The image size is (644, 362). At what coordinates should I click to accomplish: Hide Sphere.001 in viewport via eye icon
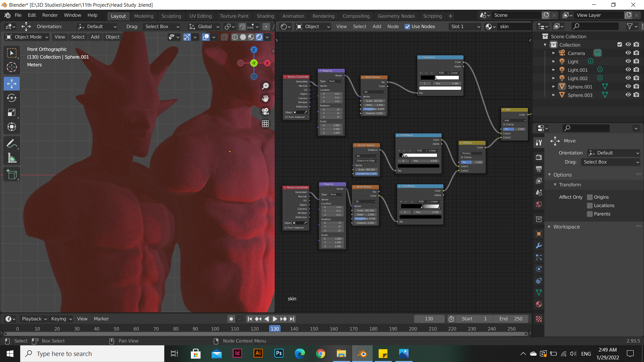pyautogui.click(x=628, y=86)
